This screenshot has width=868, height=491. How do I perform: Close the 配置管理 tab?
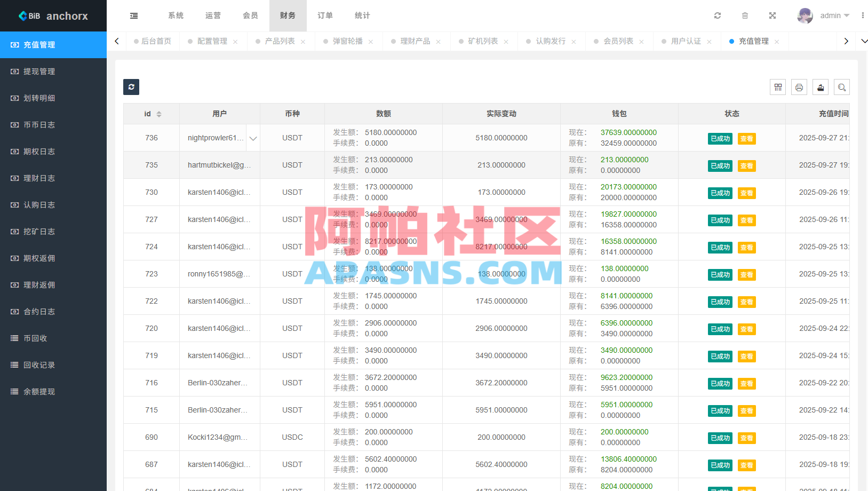click(x=235, y=42)
